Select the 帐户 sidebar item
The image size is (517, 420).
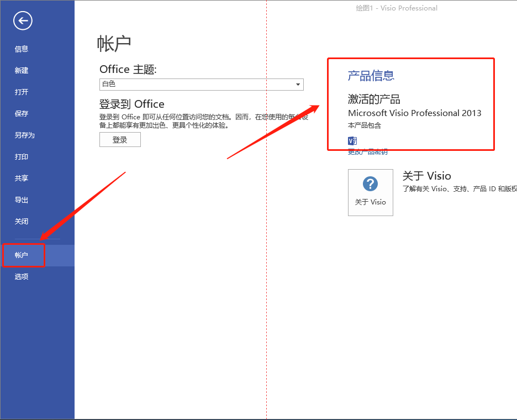pyautogui.click(x=37, y=255)
